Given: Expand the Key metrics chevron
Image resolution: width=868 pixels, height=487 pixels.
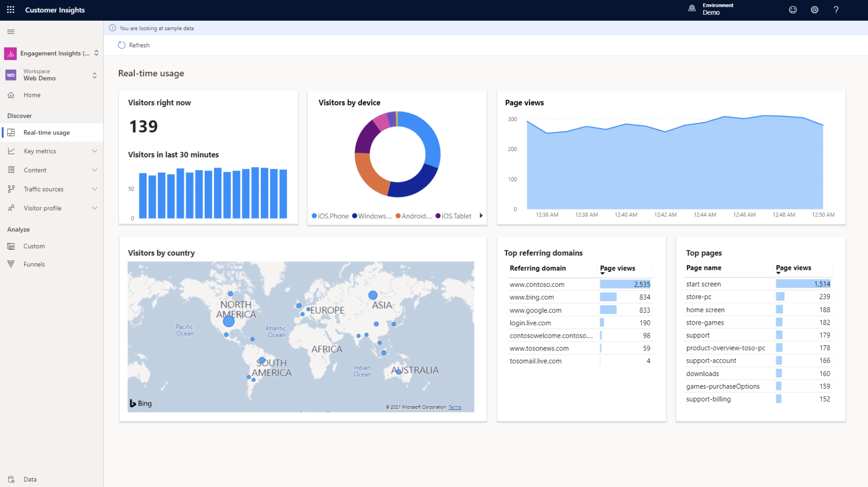Looking at the screenshot, I should (x=95, y=151).
